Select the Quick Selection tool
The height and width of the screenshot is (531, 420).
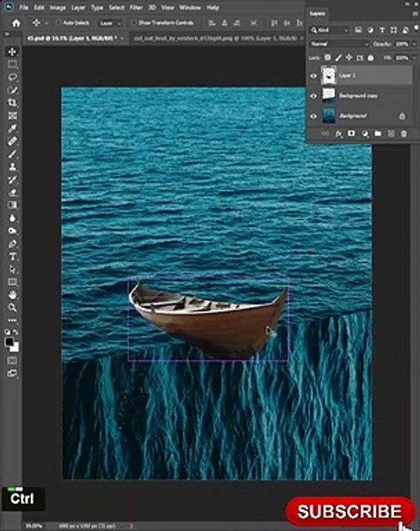click(13, 90)
